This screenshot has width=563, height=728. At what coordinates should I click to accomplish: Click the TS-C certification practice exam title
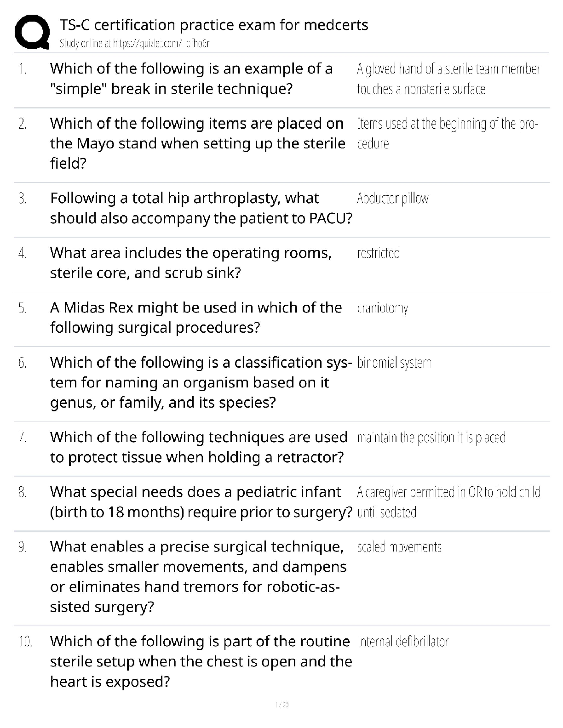214,25
